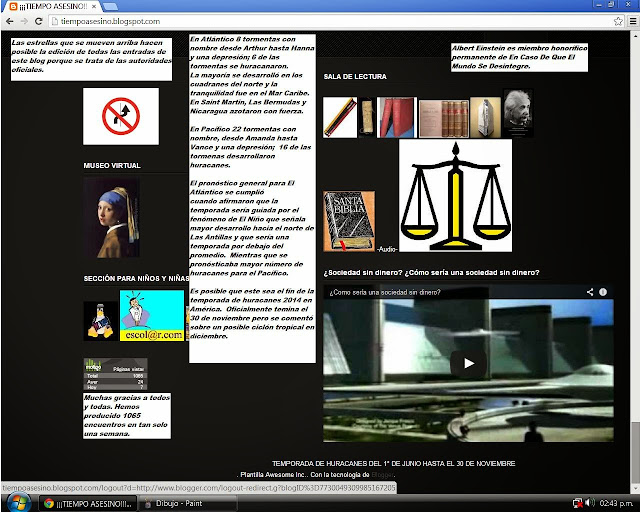Click the network status tray icon
This screenshot has width=640, height=512.
578,503
